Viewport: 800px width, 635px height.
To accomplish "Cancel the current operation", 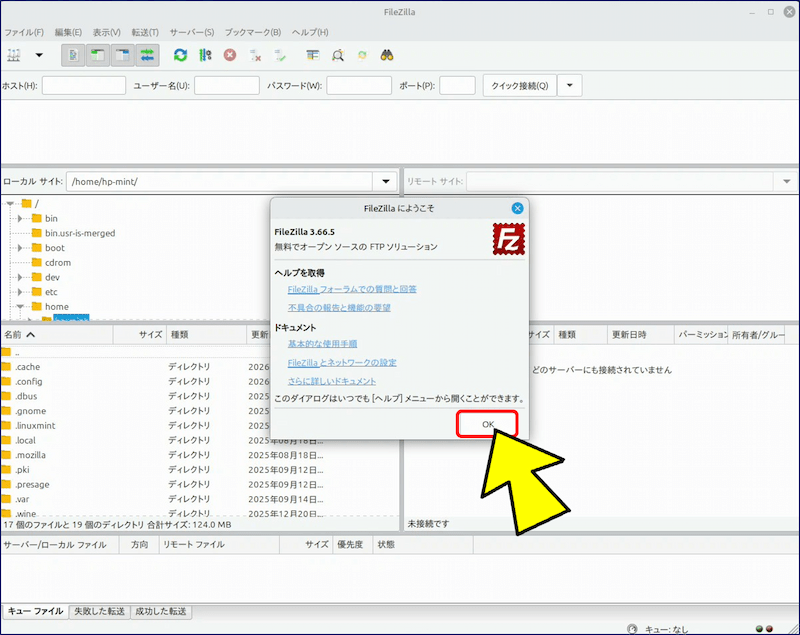I will click(x=229, y=56).
